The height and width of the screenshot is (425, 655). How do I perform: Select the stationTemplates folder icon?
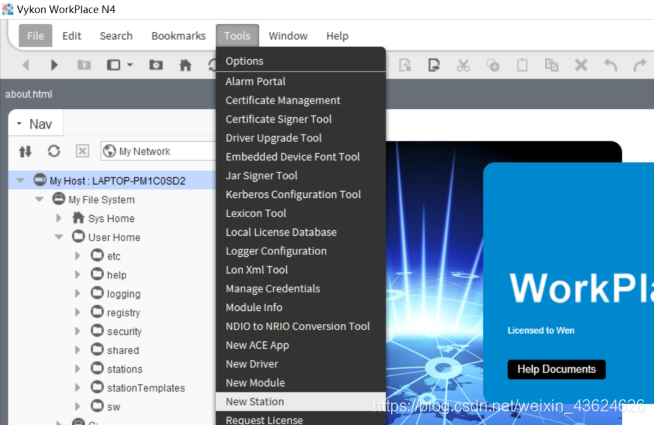coord(97,387)
